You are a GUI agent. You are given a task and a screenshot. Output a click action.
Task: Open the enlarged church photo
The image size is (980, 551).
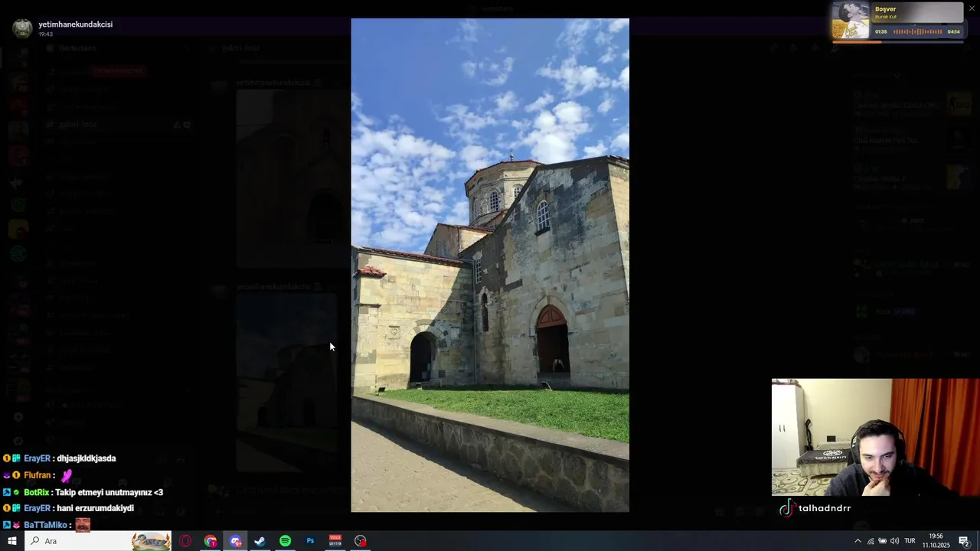[490, 265]
